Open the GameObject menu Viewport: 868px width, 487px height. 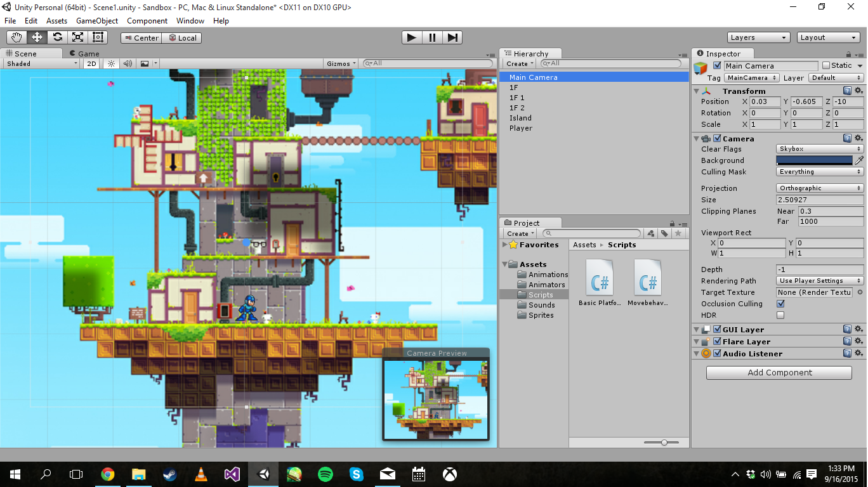coord(97,20)
